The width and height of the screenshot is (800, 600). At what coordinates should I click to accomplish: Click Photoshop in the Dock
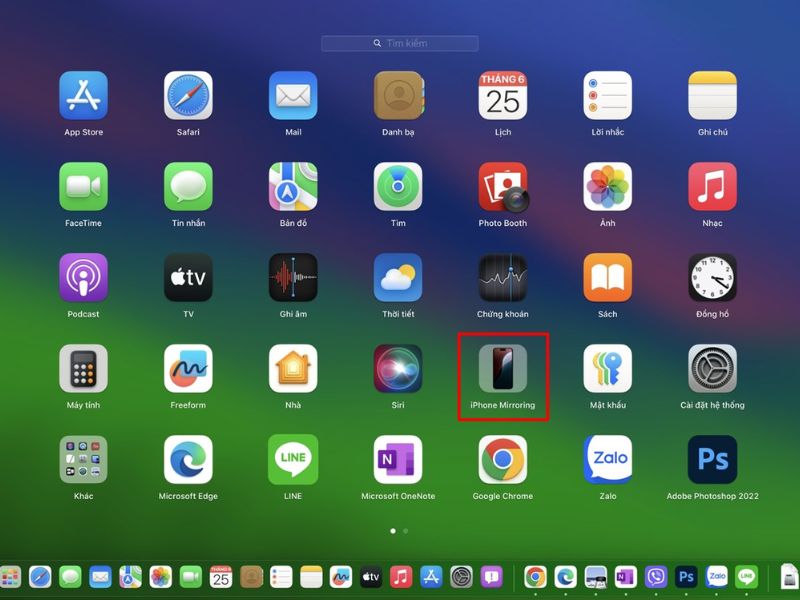pos(686,577)
